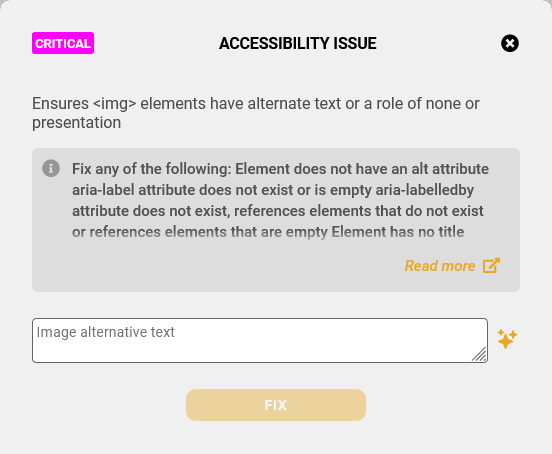The height and width of the screenshot is (454, 552).
Task: Click the "Image alternative text" placeholder words
Action: 106,332
